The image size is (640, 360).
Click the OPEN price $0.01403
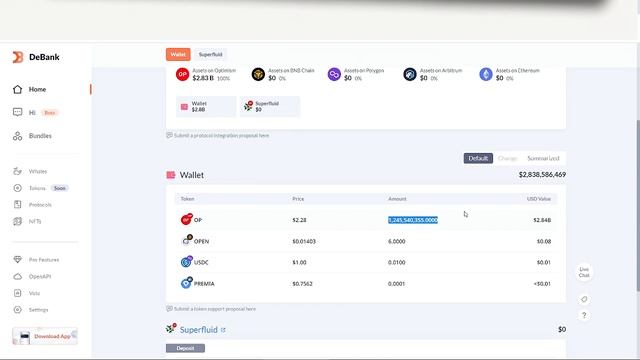(x=304, y=241)
